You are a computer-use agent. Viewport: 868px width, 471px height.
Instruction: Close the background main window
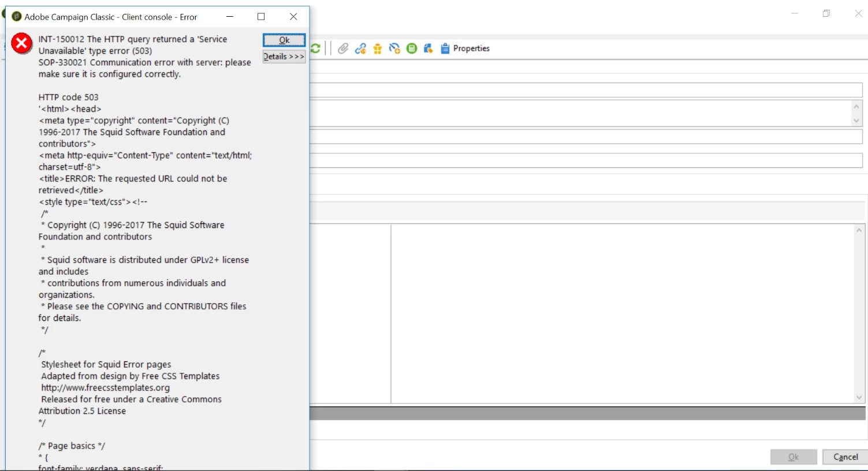coord(858,13)
